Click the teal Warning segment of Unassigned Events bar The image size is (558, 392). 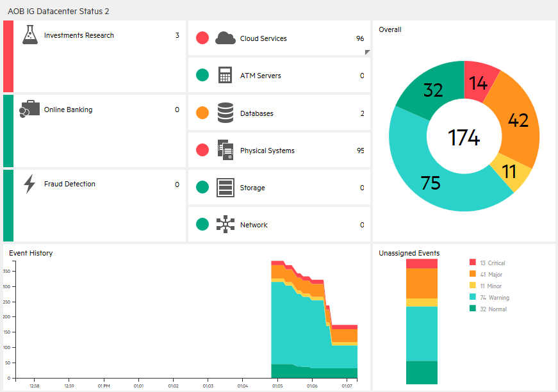click(x=422, y=334)
